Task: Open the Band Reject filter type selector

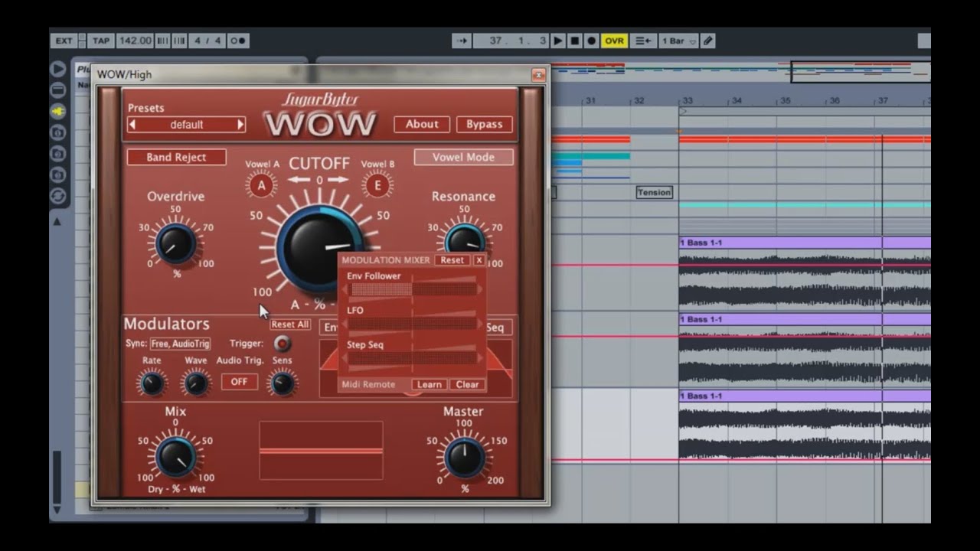Action: click(x=176, y=157)
